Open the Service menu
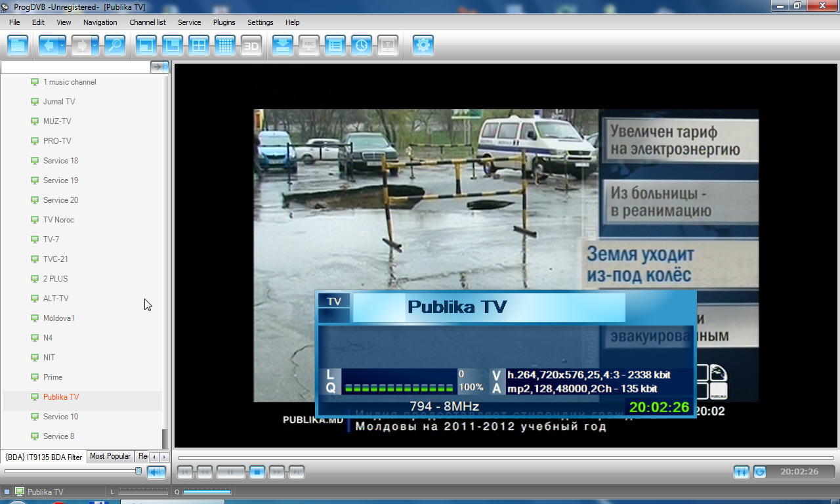This screenshot has height=504, width=840. pos(189,22)
